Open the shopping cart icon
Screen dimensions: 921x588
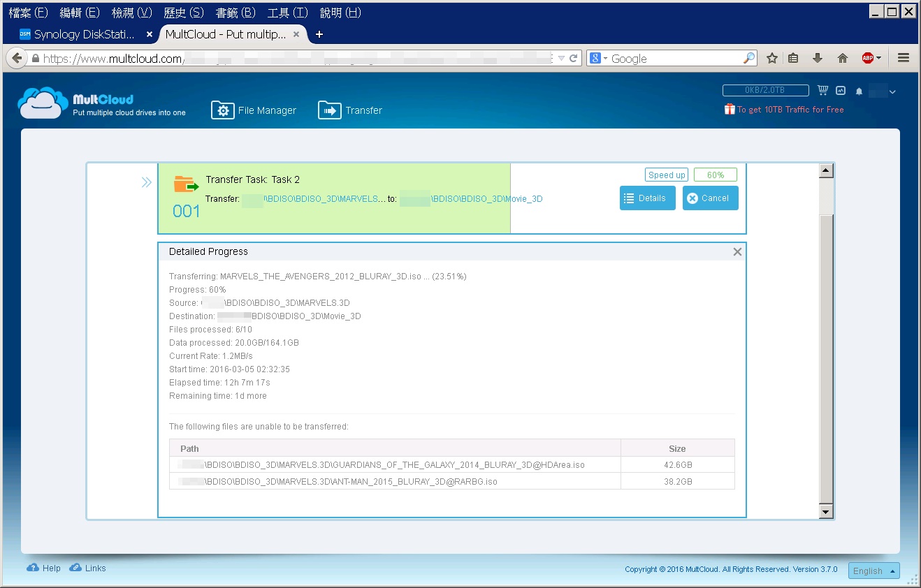coord(822,91)
